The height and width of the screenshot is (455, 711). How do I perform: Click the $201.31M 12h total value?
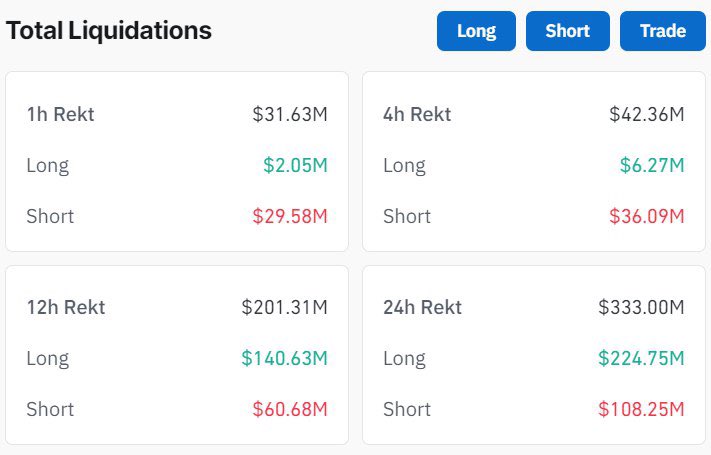coord(284,307)
